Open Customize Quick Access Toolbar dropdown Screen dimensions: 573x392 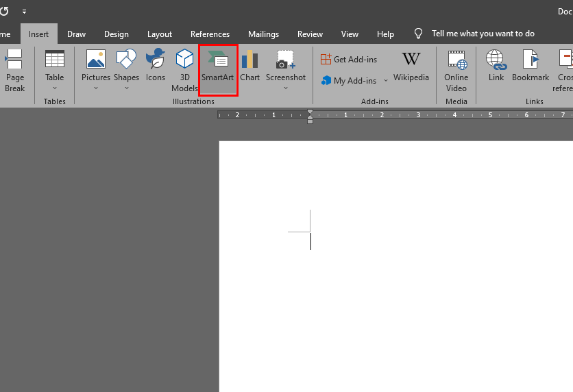(24, 12)
